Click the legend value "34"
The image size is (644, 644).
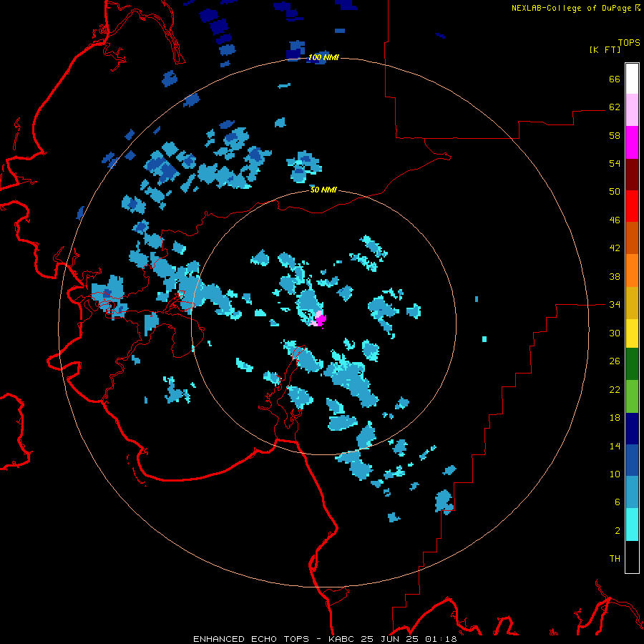pyautogui.click(x=615, y=305)
